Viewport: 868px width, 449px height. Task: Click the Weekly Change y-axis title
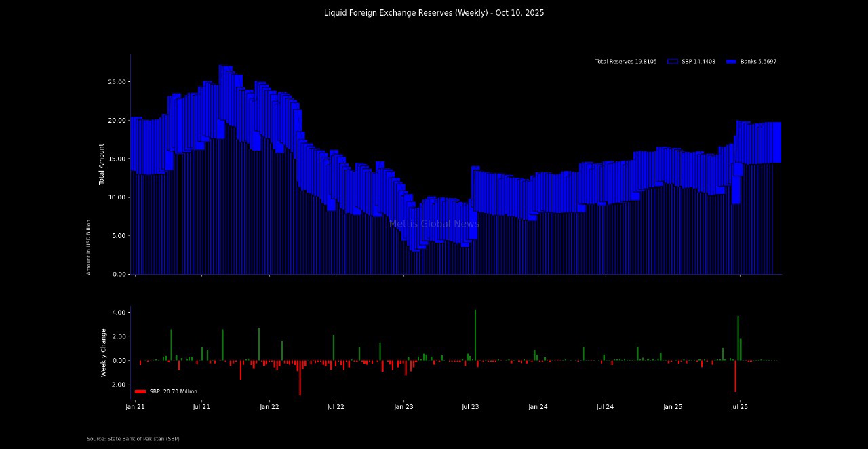(104, 353)
